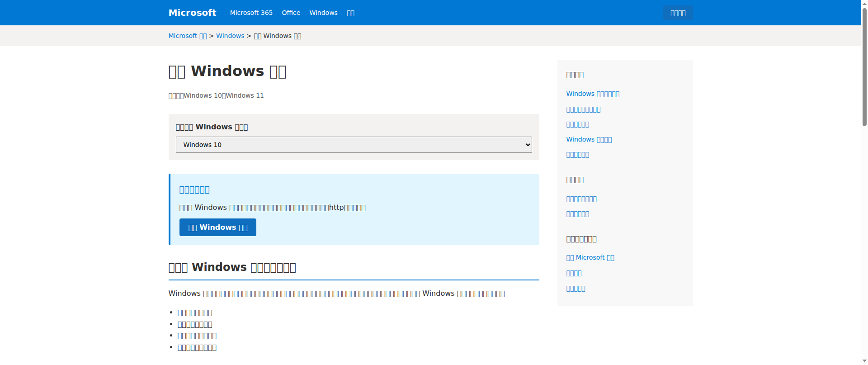
Task: Click the blue Windows button in the notice box
Action: pos(218,227)
